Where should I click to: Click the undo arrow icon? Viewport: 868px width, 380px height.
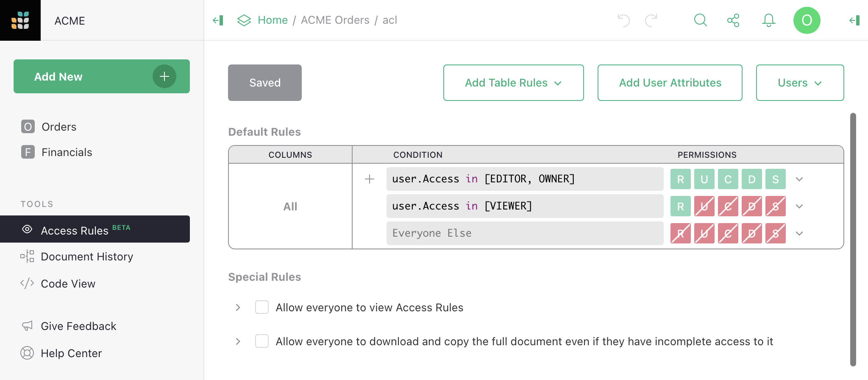623,20
